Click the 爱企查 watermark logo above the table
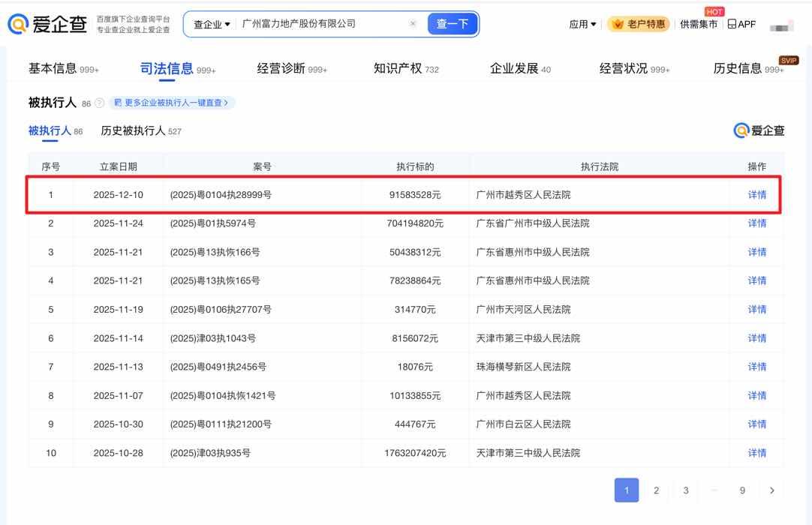Viewport: 812px width, 525px height. coord(760,130)
